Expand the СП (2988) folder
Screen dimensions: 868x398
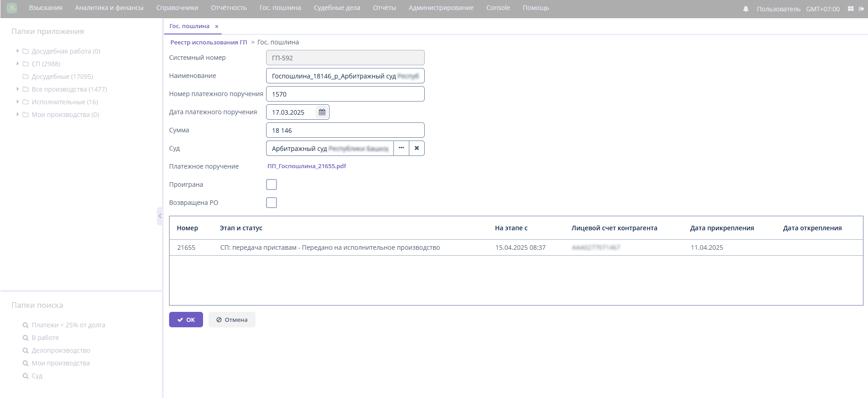pyautogui.click(x=18, y=64)
